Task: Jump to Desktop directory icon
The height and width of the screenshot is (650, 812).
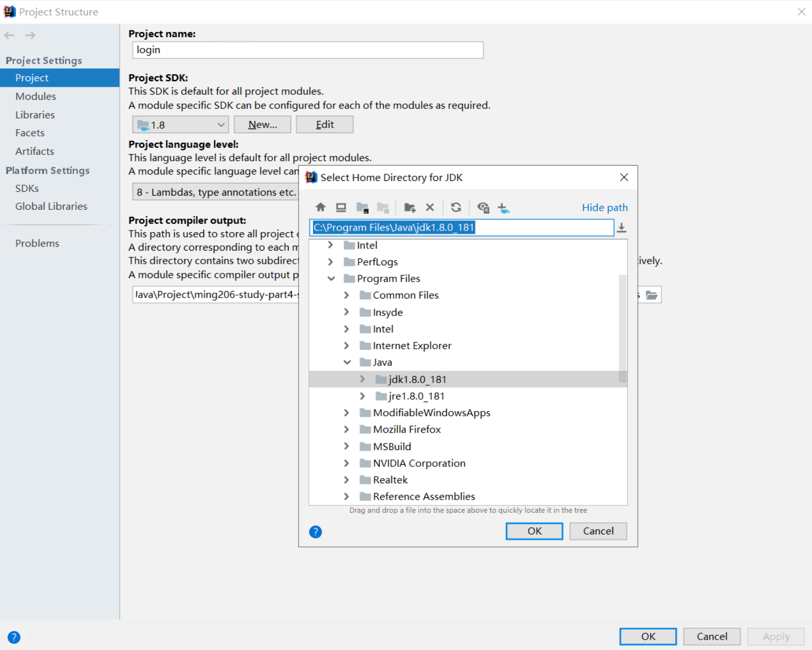Action: point(341,207)
